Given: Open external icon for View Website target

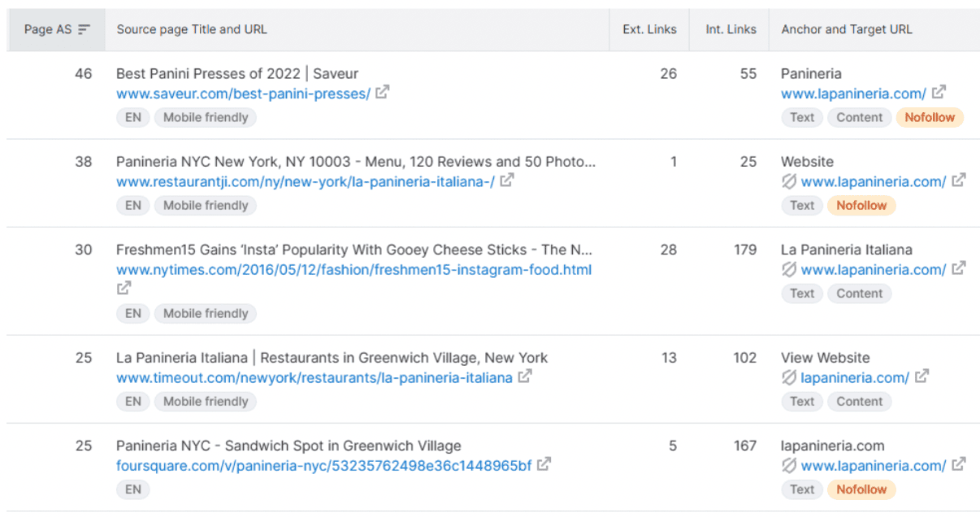Looking at the screenshot, I should pyautogui.click(x=921, y=376).
